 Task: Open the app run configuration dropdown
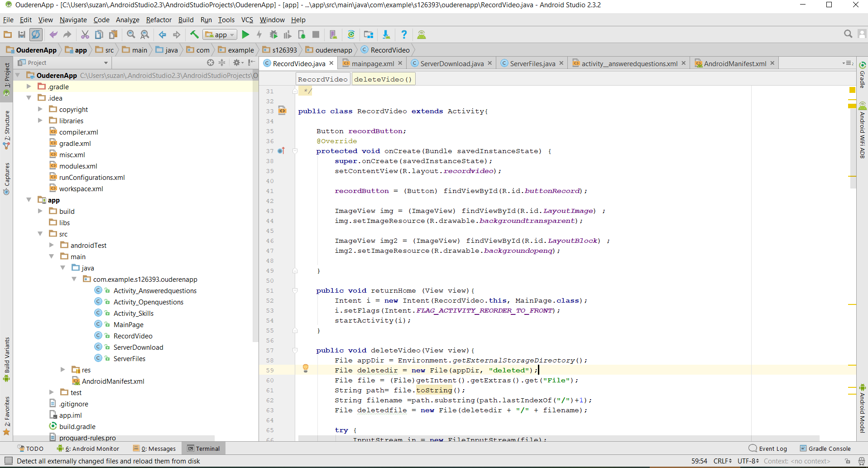click(x=221, y=34)
